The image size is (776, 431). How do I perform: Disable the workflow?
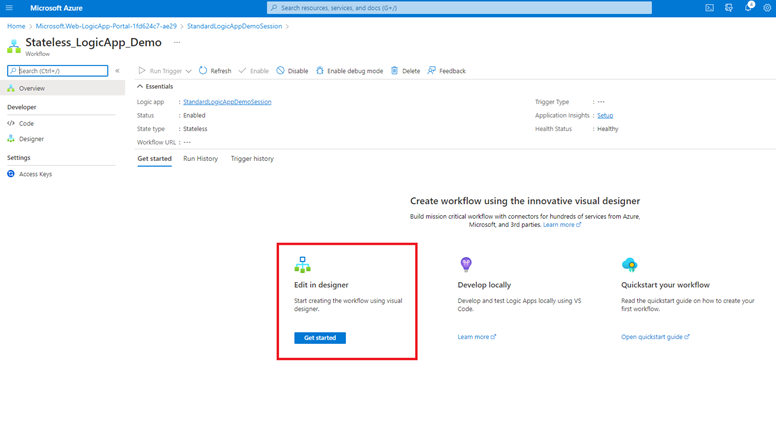[x=292, y=71]
